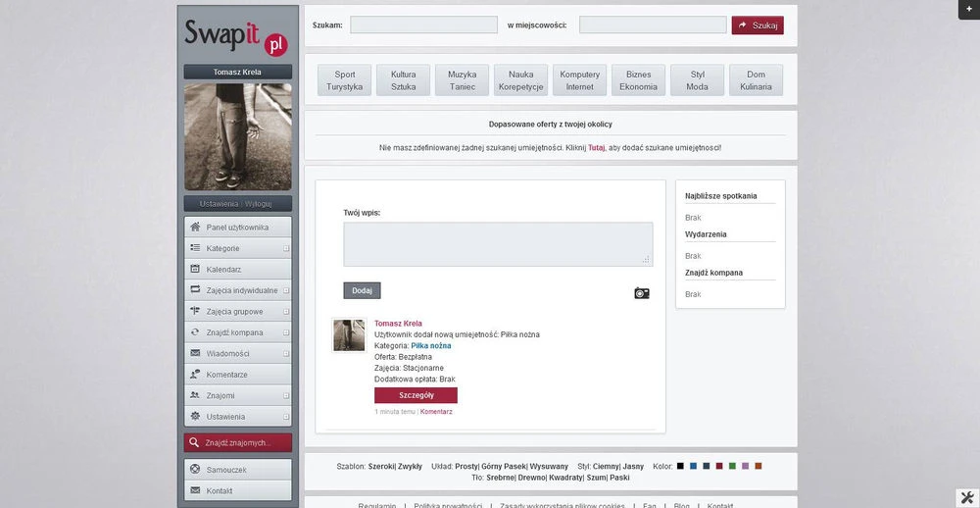Expand the Zajęcia indywidualne submenu arrow
Screen dimensions: 980x508
pos(286,290)
